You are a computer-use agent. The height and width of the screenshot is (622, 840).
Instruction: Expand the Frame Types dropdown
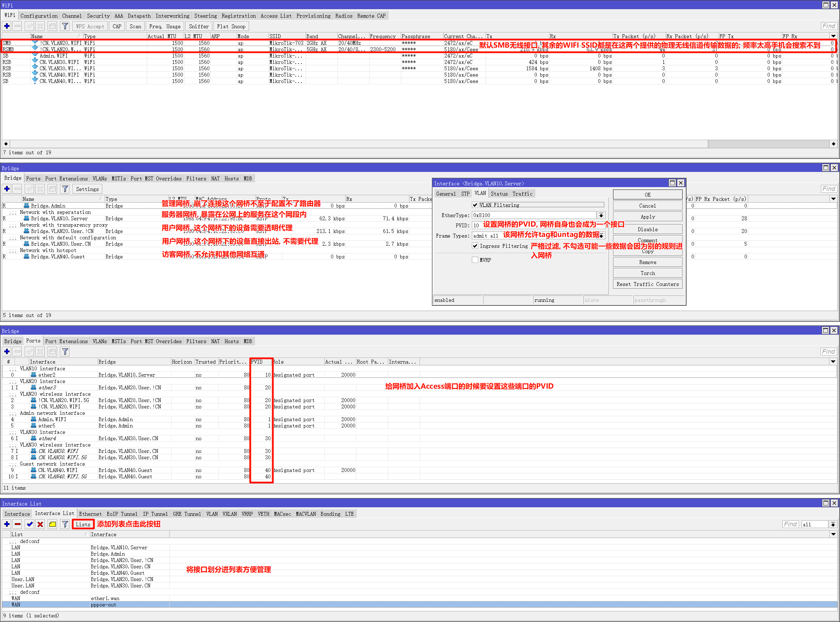[x=601, y=236]
